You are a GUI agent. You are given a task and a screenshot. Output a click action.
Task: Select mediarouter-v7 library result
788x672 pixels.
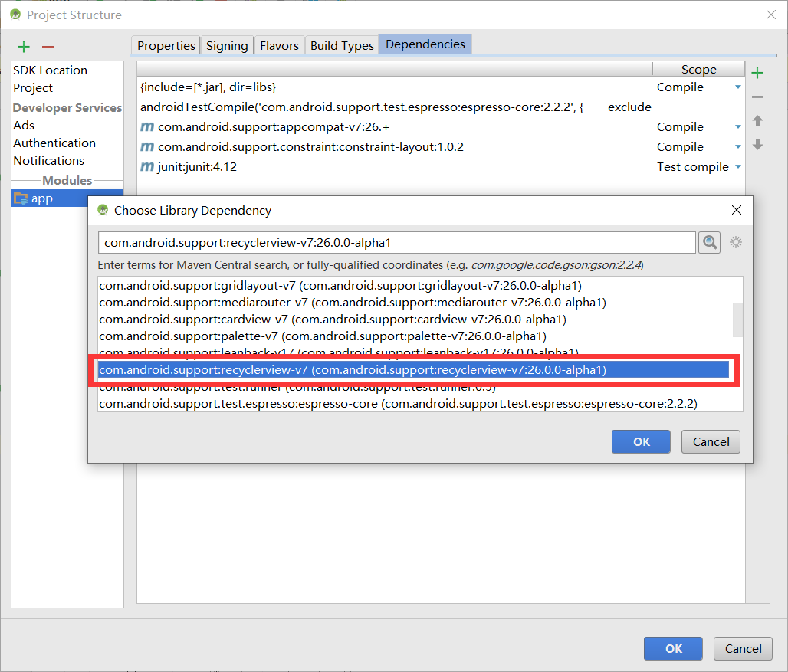(x=353, y=303)
